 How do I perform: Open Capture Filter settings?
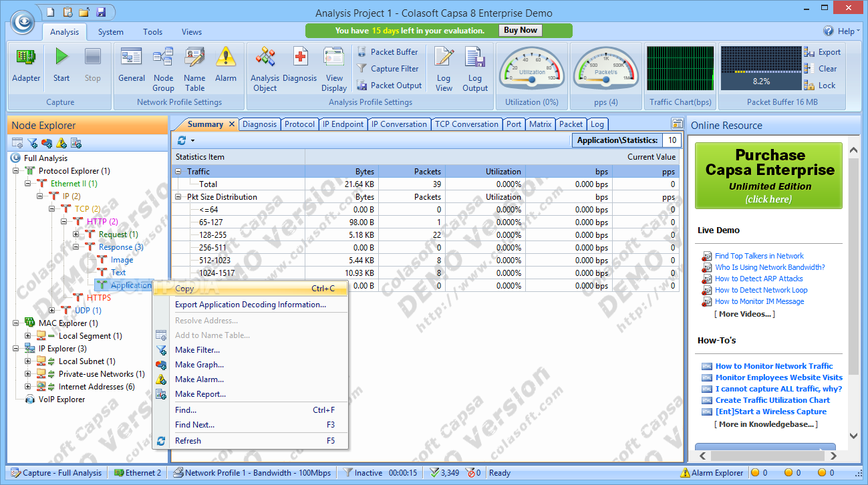pyautogui.click(x=387, y=69)
